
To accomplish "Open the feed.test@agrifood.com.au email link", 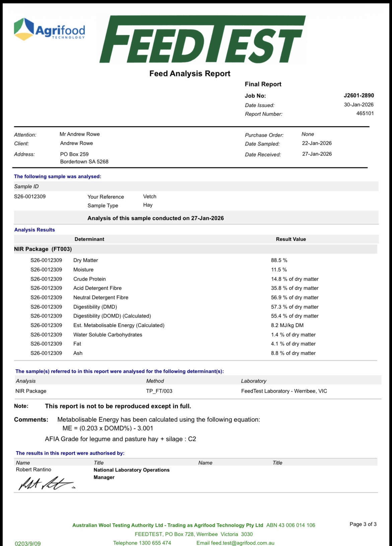I will pos(243,543).
